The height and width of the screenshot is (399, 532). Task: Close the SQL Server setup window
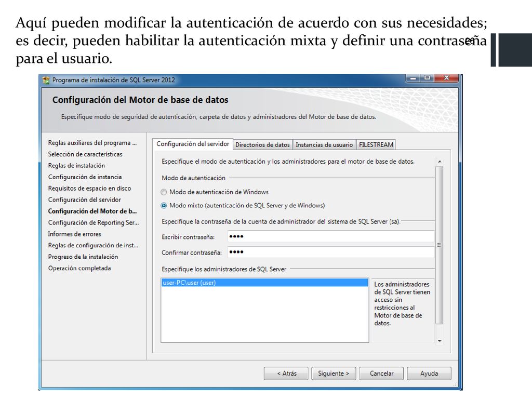[x=446, y=78]
